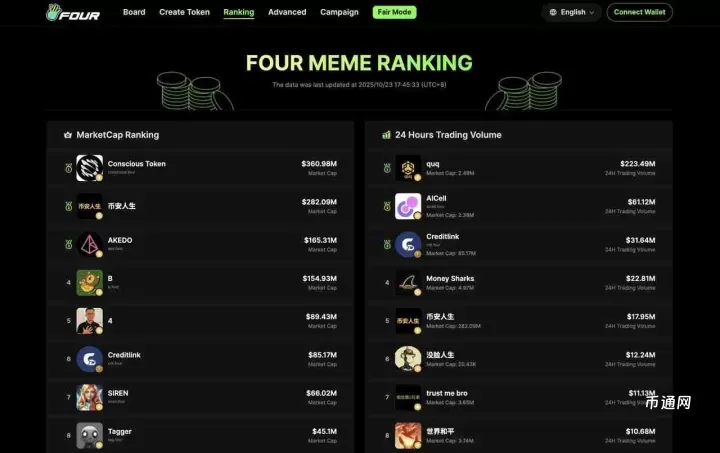
Task: Click the quq token icon
Action: coord(408,168)
